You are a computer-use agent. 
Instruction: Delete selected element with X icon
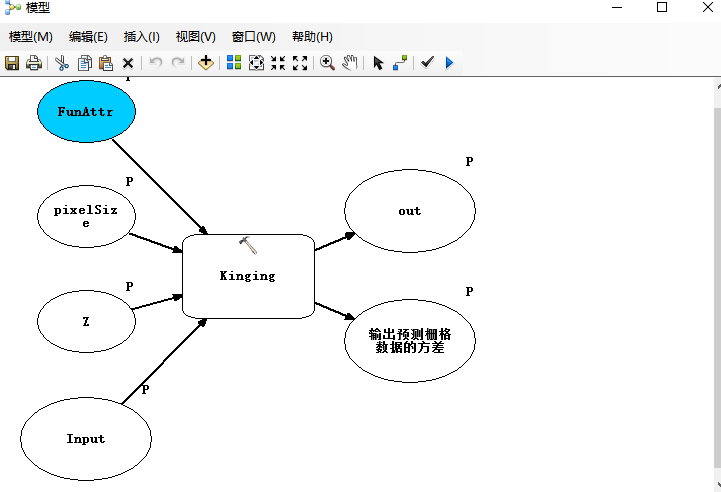[128, 63]
